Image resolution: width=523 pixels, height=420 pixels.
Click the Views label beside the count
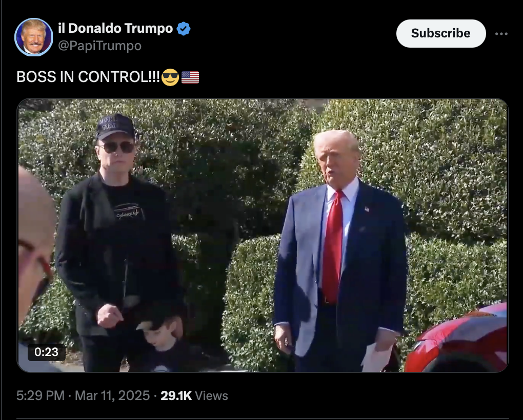(211, 396)
